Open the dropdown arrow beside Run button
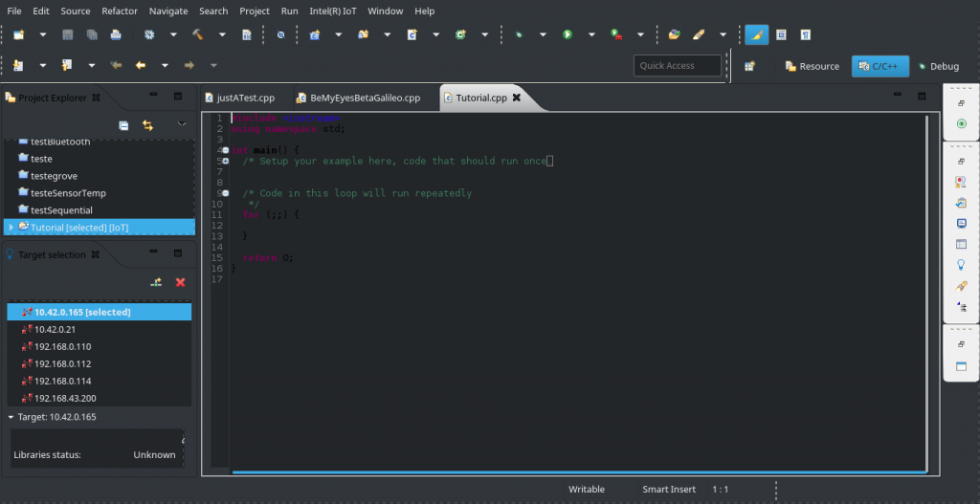 click(590, 34)
